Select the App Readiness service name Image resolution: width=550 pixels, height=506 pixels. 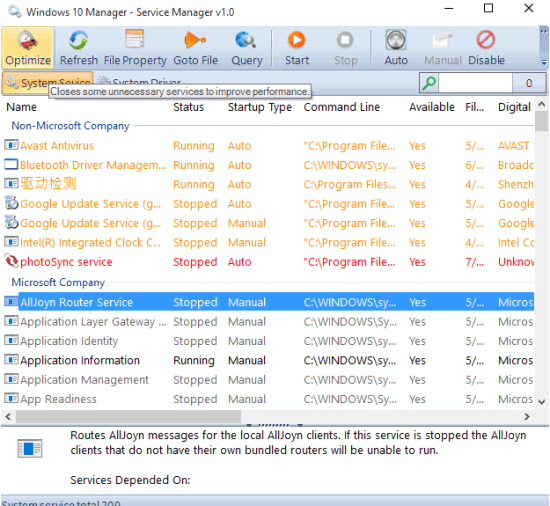(58, 399)
